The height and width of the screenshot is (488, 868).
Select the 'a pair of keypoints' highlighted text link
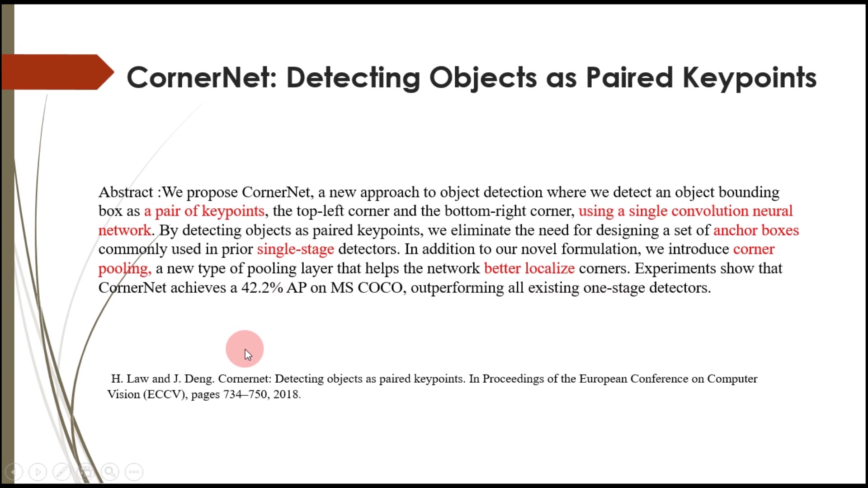(x=204, y=211)
